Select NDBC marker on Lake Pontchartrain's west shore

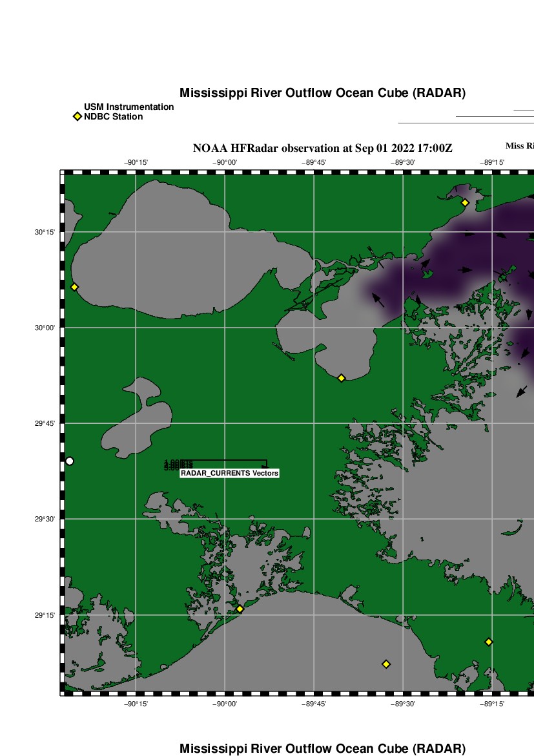pyautogui.click(x=74, y=287)
